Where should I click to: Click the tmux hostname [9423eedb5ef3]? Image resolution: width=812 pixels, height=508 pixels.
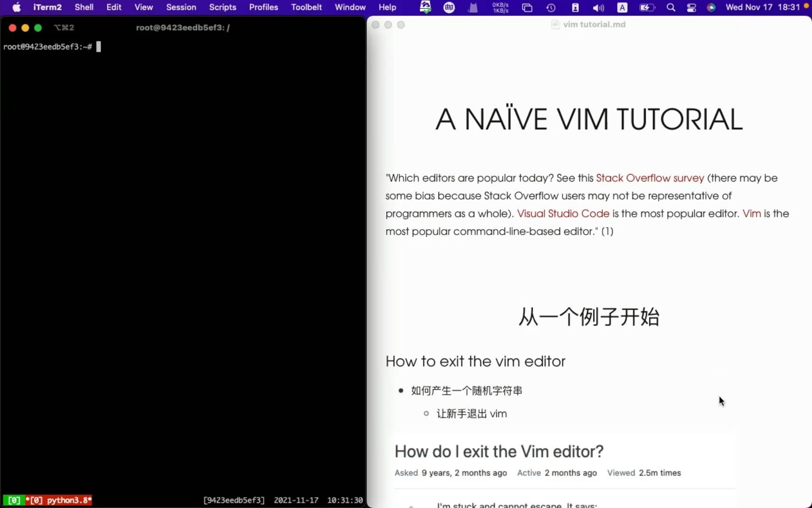(x=234, y=500)
